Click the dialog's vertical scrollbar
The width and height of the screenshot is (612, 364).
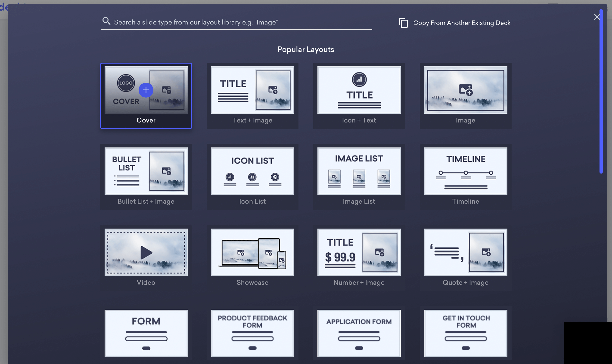[x=601, y=91]
